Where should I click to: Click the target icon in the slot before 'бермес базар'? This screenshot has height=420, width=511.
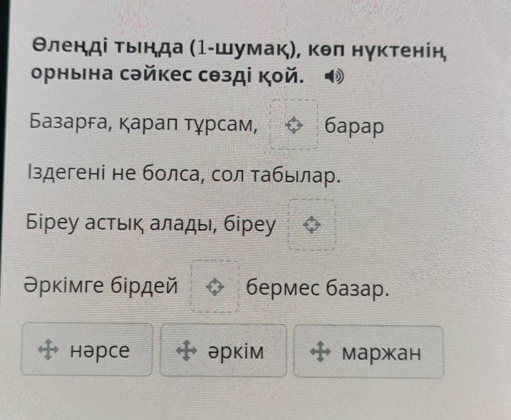tap(214, 288)
